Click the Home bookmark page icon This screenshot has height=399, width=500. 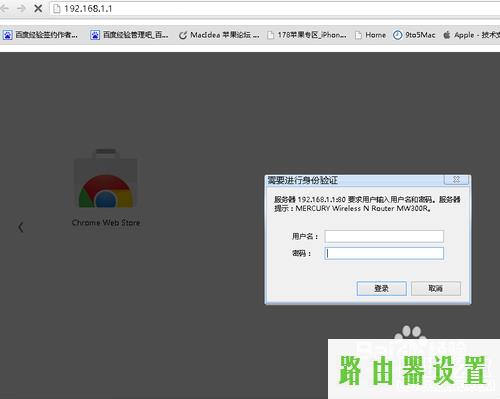tap(358, 35)
